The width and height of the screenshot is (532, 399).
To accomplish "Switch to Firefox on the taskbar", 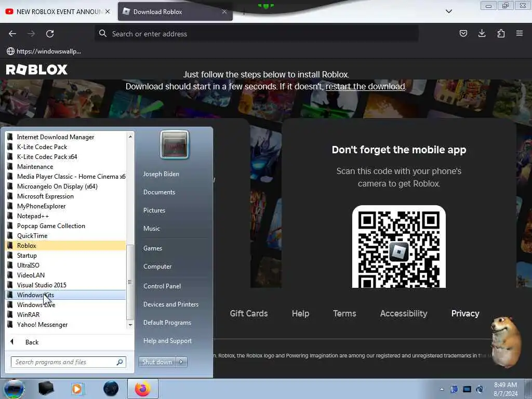I will (142, 389).
